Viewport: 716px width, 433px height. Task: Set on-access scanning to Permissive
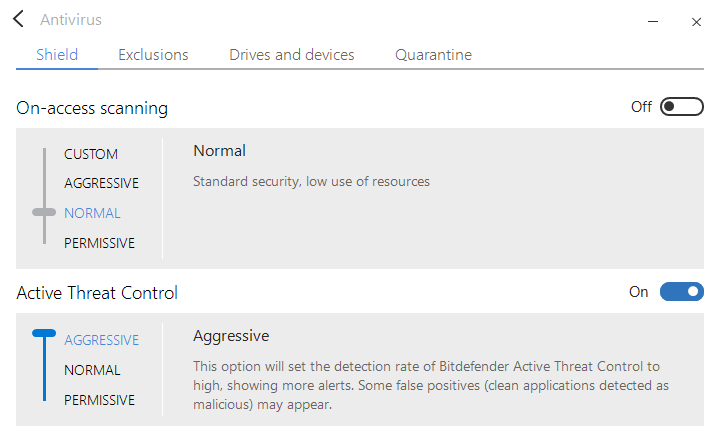[x=99, y=243]
